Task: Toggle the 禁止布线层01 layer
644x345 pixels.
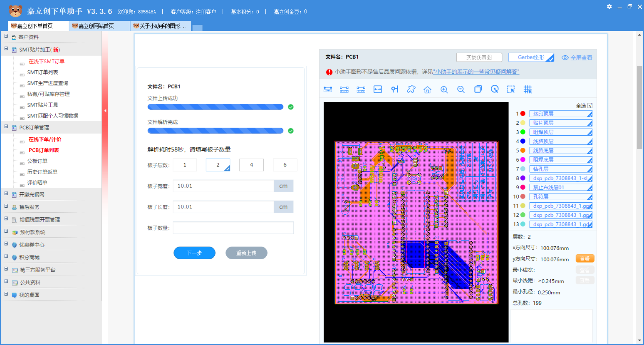Action: [x=560, y=188]
